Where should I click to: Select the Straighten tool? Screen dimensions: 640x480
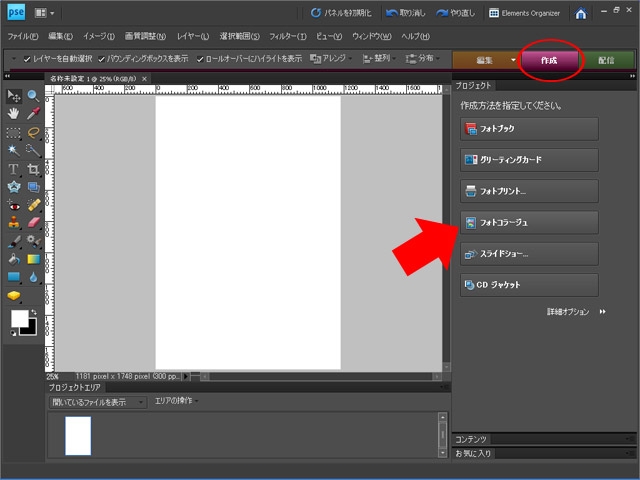coord(33,187)
